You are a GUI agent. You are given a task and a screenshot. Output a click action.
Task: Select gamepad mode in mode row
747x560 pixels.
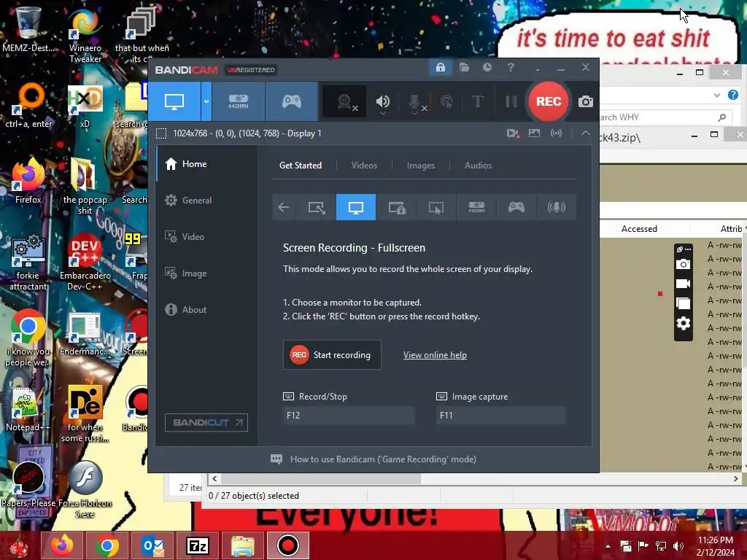[516, 207]
